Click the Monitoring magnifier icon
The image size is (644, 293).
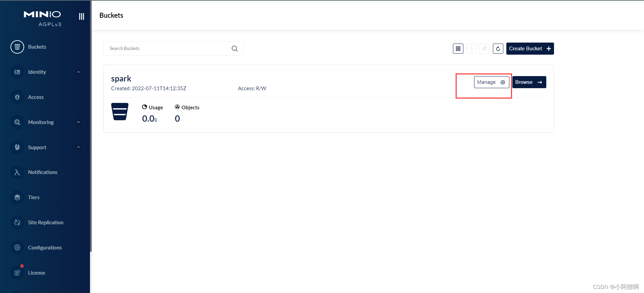pos(17,122)
